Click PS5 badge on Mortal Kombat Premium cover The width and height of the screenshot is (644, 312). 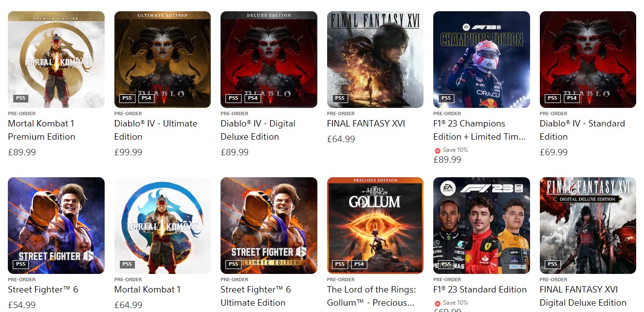pyautogui.click(x=21, y=98)
